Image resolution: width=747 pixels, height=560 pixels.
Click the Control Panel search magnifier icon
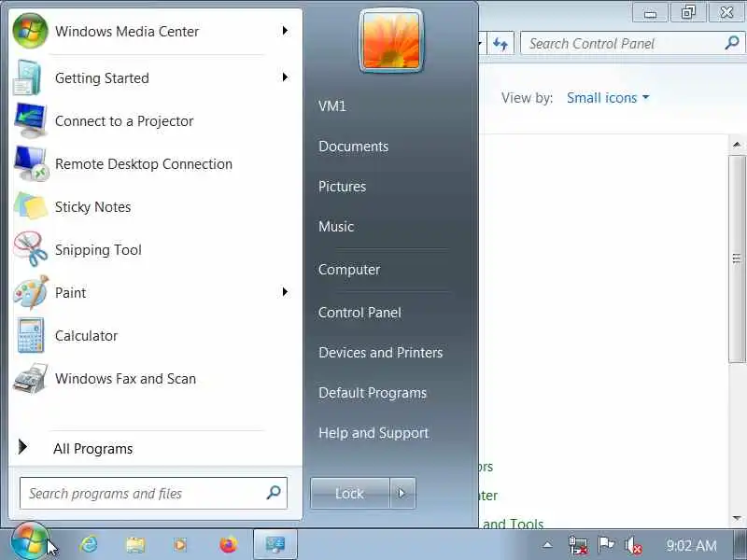(x=732, y=43)
